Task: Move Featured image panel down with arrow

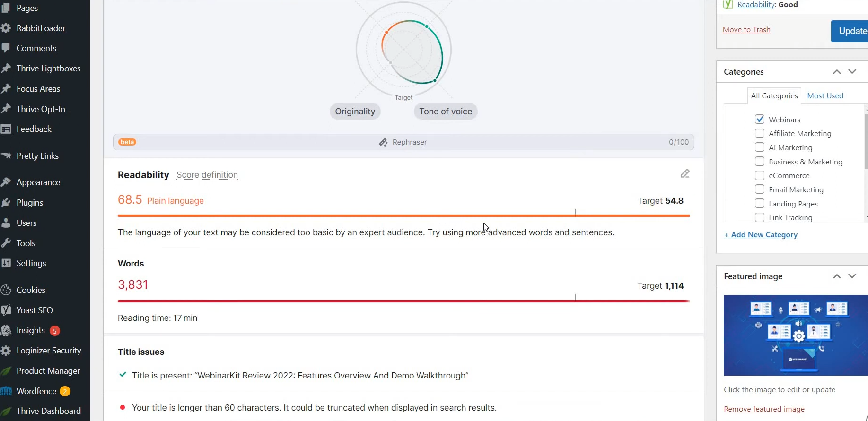Action: point(852,276)
